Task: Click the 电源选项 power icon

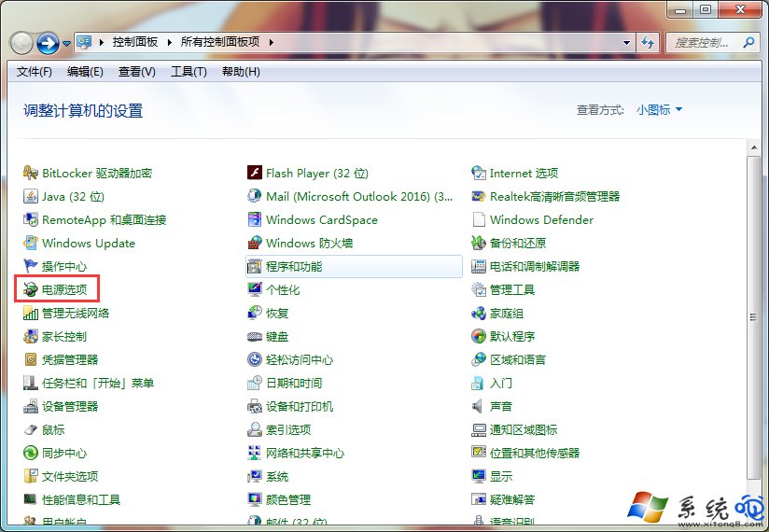Action: click(x=31, y=289)
